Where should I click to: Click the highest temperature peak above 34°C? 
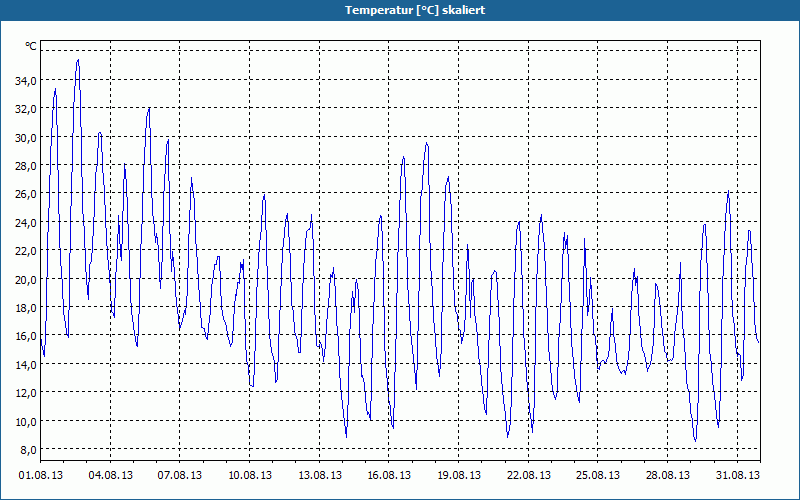click(78, 60)
